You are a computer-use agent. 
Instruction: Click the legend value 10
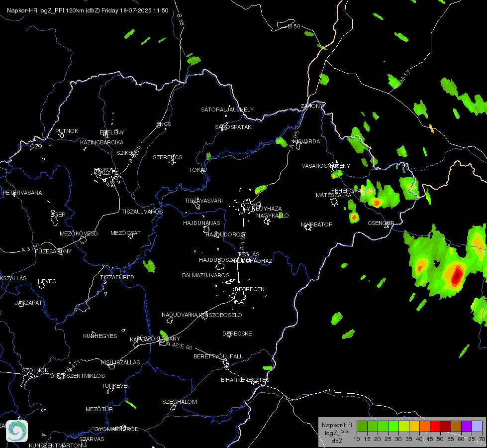pos(357,439)
